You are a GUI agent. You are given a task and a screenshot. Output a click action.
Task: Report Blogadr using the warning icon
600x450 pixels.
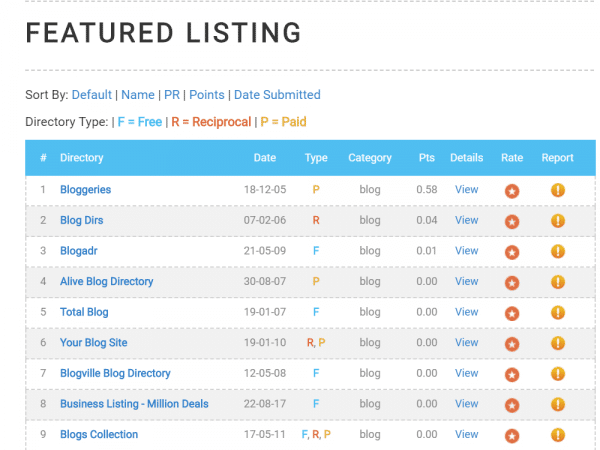(x=558, y=251)
